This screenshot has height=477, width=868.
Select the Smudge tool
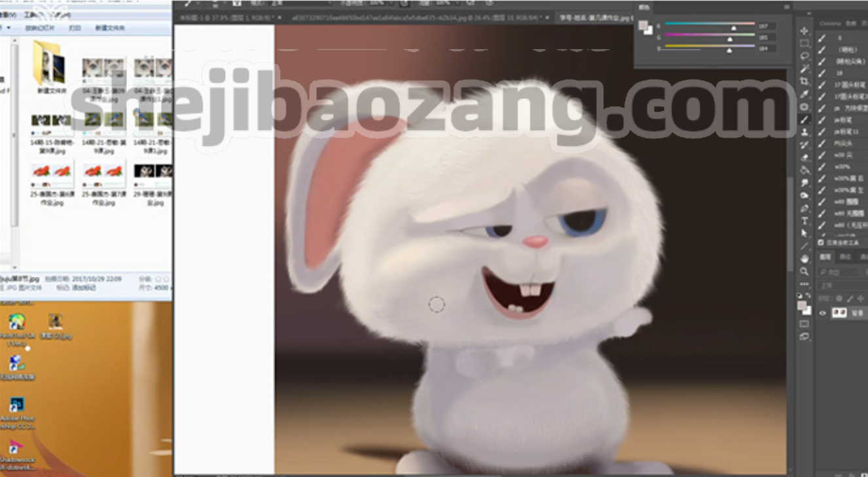tap(805, 183)
